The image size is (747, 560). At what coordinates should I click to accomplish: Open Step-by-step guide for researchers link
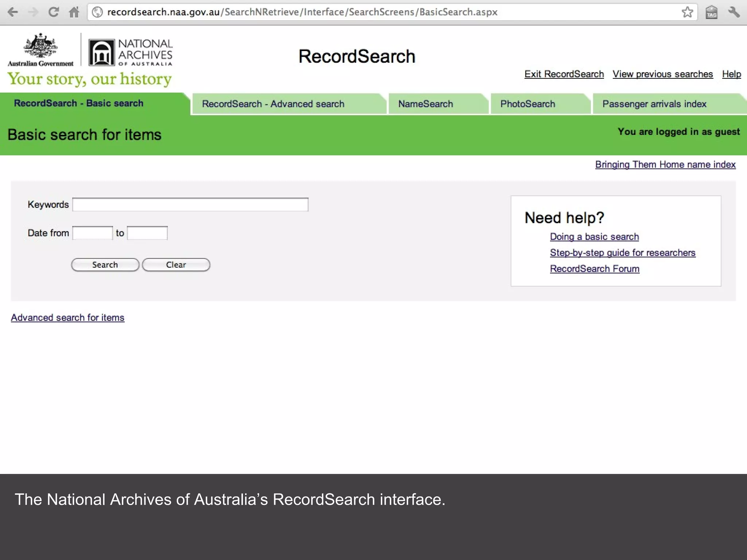623,253
